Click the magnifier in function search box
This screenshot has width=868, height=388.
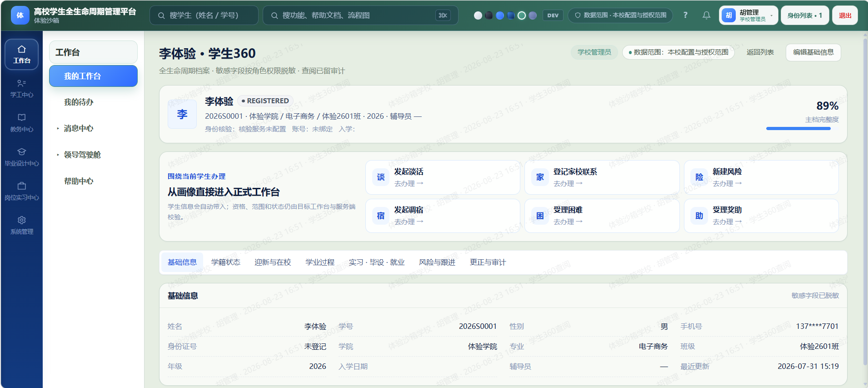coord(274,15)
